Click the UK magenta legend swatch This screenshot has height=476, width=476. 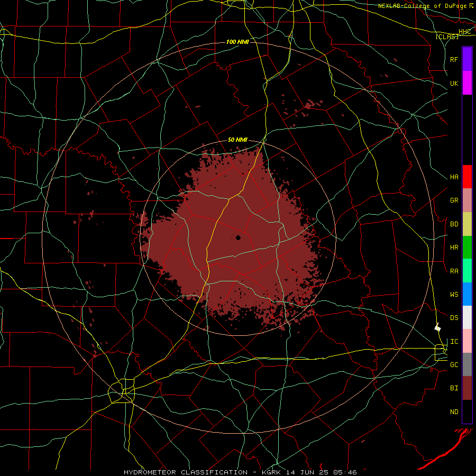[x=467, y=83]
